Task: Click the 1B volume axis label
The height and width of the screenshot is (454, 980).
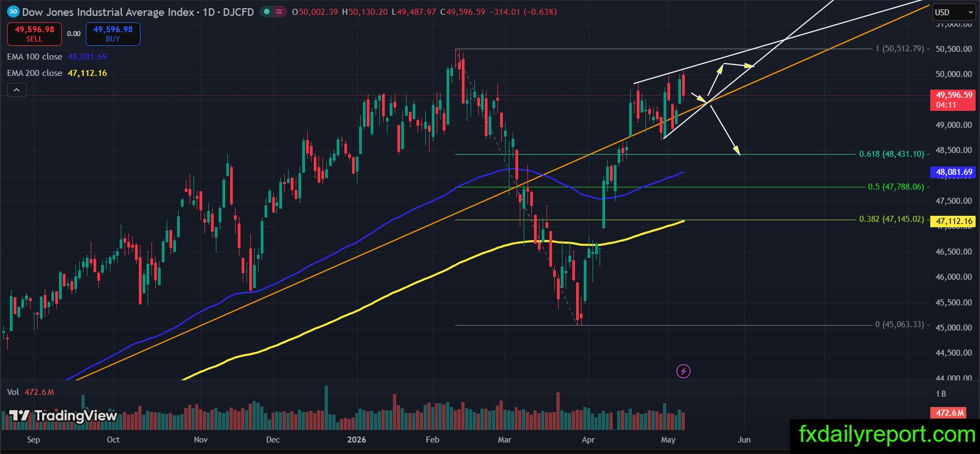Action: click(x=941, y=394)
